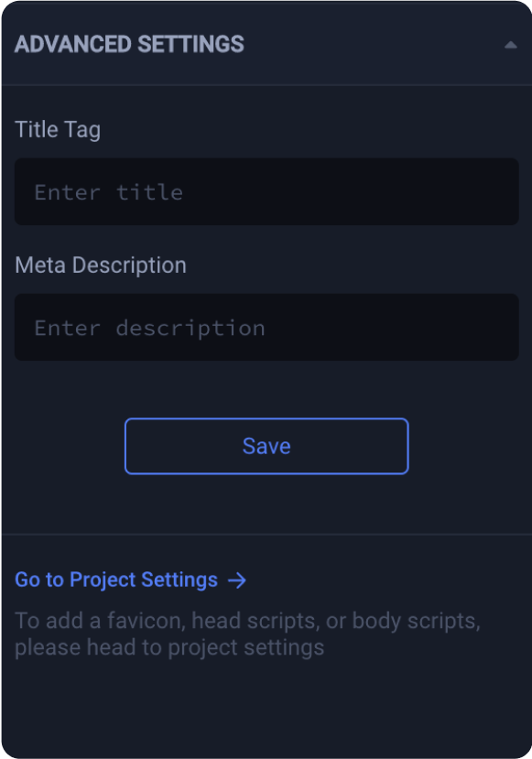Viewport: 532px width, 759px height.
Task: Save the title and description settings
Action: [x=266, y=446]
